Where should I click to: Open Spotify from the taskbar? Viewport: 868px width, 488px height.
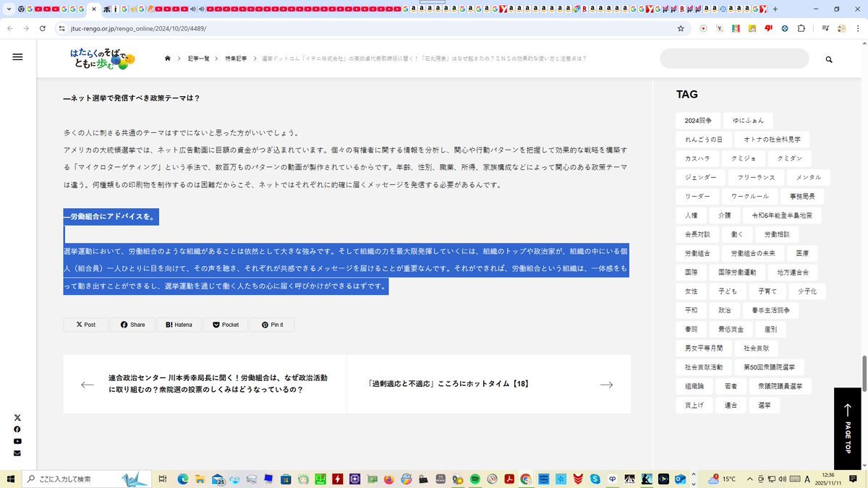pos(475,479)
